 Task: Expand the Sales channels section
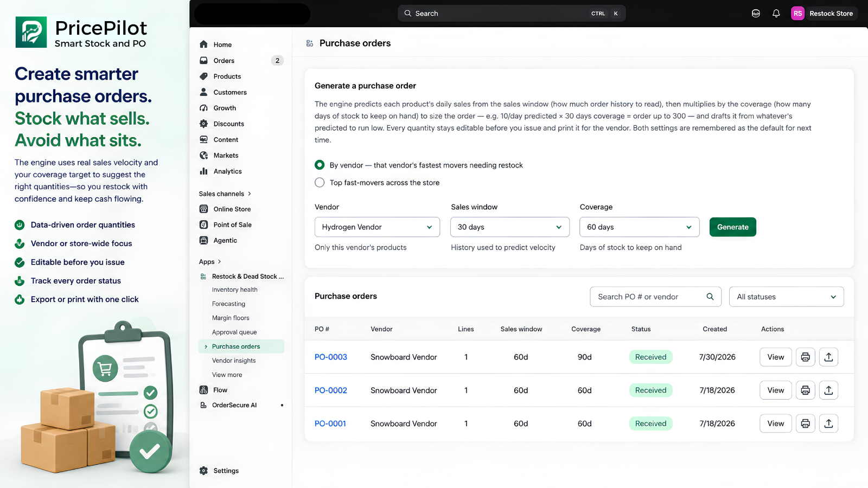[x=225, y=194]
